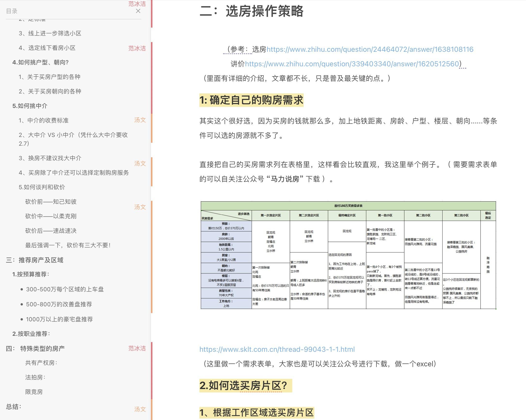Open the sklt.com.cn thread link
Screen dimensions: 526x420
click(277, 349)
